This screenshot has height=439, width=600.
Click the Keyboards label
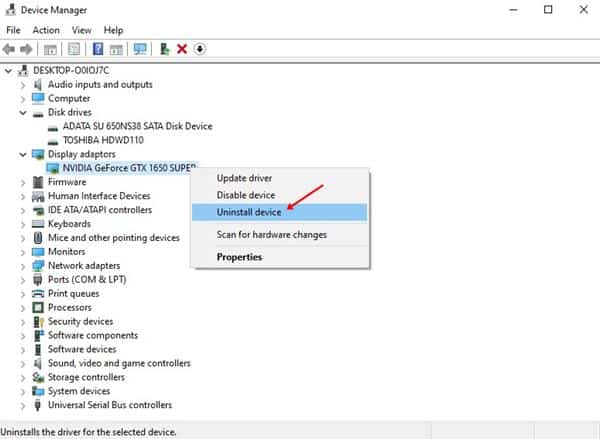(x=69, y=224)
